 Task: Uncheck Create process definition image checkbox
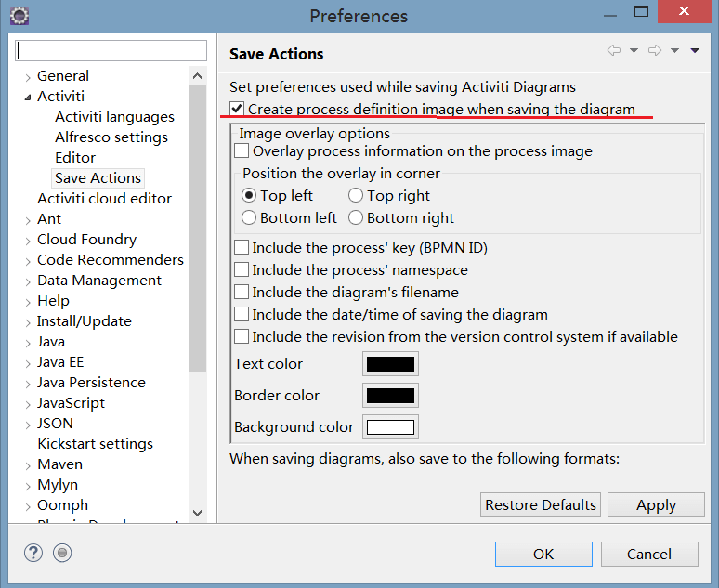[238, 109]
